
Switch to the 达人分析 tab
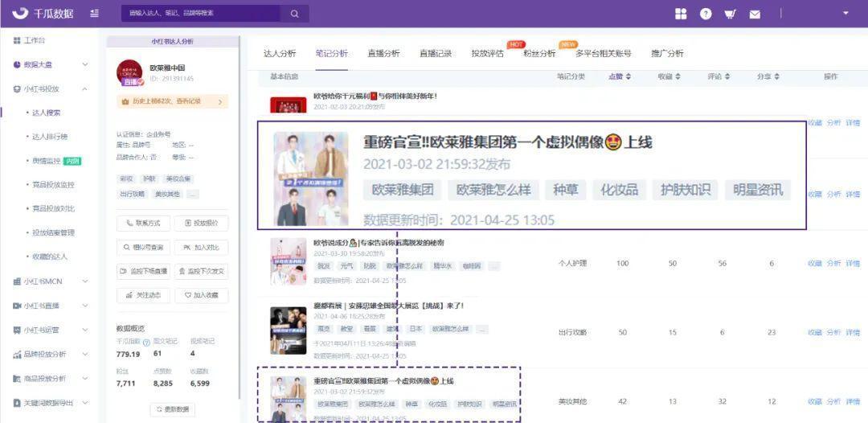280,54
